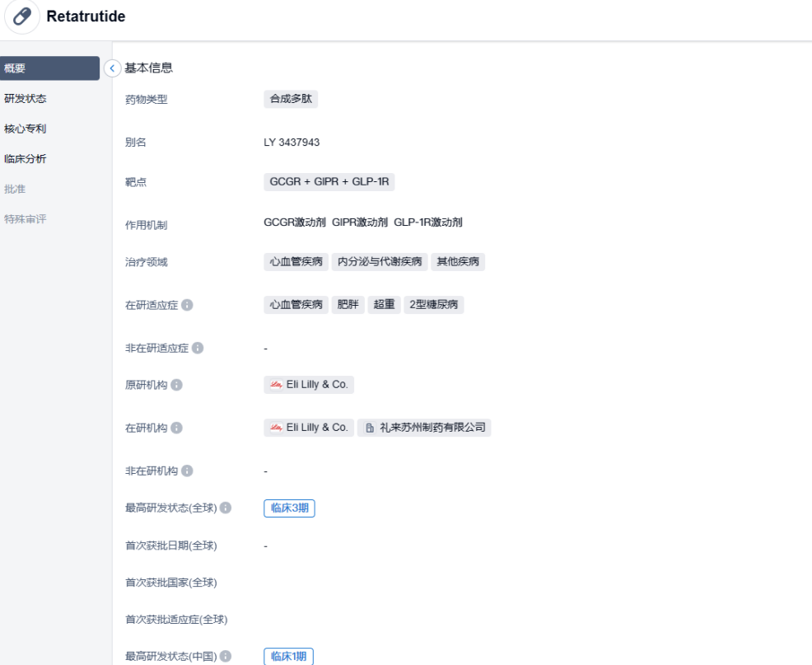Screen dimensions: 812x665
Task: Click the 合成多肽 drug type tag
Action: 291,99
